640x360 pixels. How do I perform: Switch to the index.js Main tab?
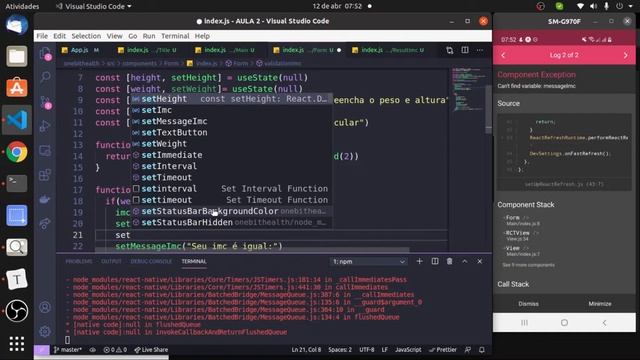[225, 50]
